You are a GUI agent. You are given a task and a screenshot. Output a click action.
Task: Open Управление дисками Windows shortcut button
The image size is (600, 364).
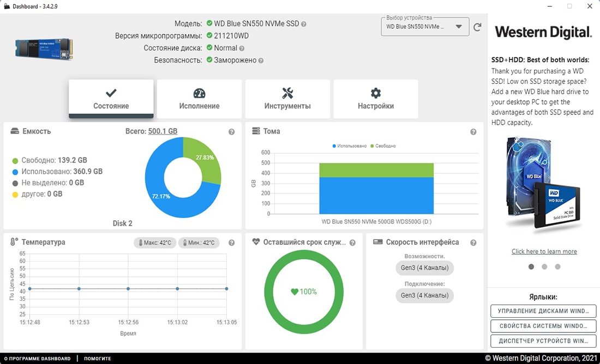pyautogui.click(x=543, y=311)
